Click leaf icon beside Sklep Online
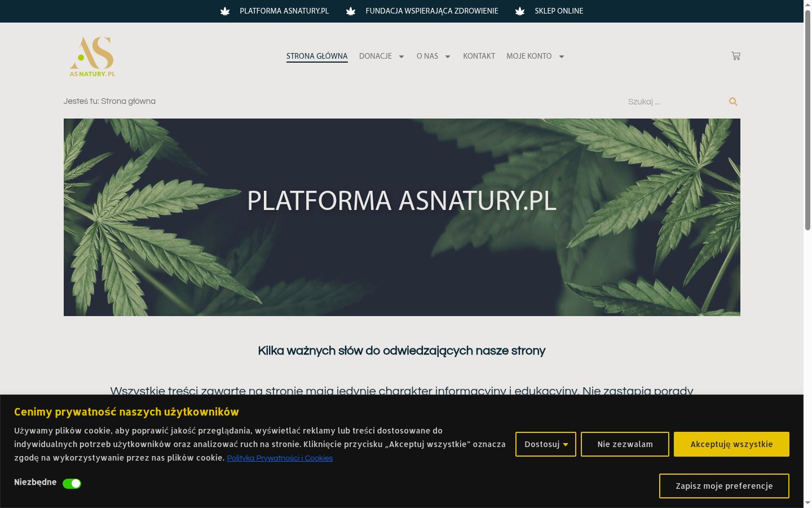812x508 pixels. pos(520,11)
